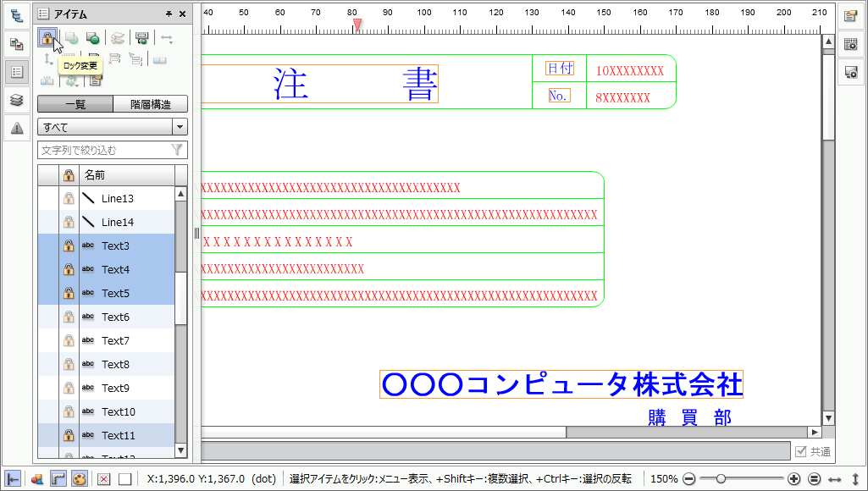The height and width of the screenshot is (491, 868).
Task: Open the warnings triangle sidebar panel
Action: (17, 129)
